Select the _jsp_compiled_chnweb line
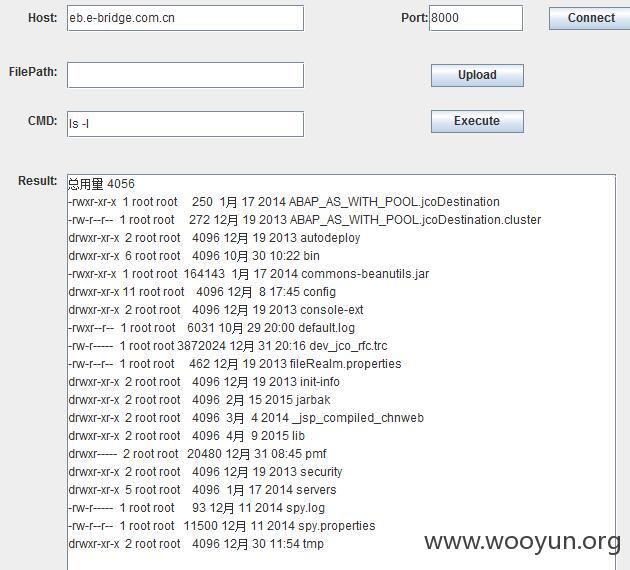This screenshot has width=630, height=570. point(246,418)
